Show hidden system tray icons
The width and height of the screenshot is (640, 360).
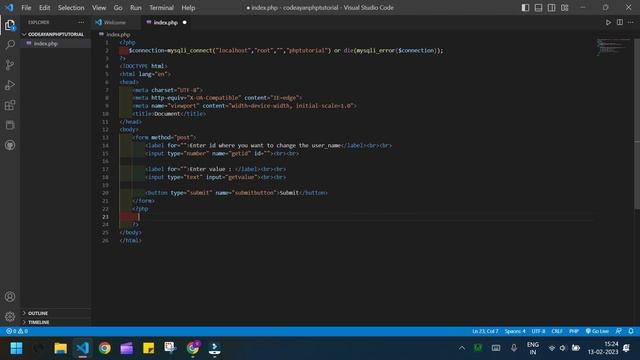462,348
